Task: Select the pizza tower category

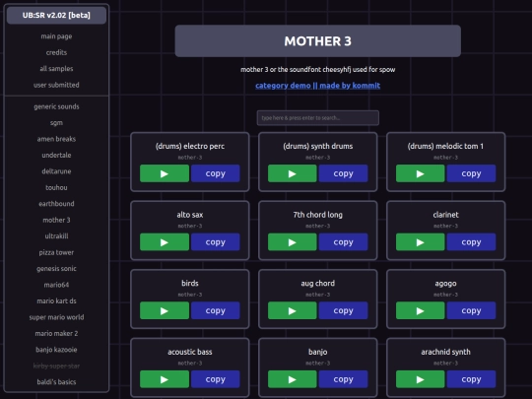Action: [x=56, y=252]
